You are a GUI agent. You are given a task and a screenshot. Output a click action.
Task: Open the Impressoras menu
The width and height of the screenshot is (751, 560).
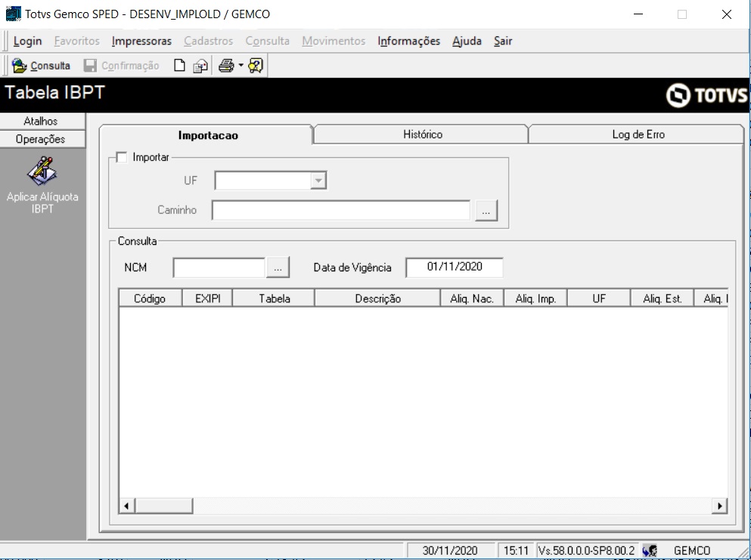coord(141,41)
